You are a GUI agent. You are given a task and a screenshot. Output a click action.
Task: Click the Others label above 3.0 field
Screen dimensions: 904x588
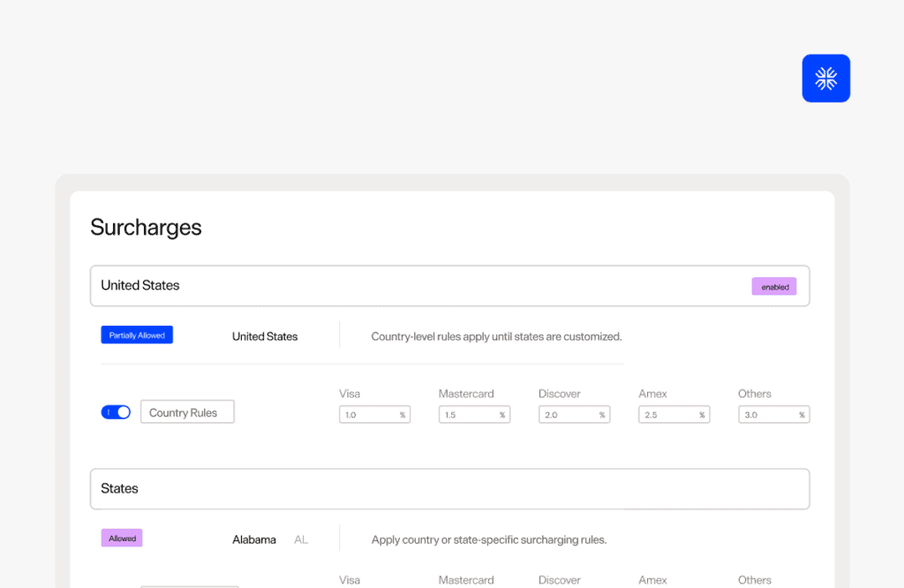pyautogui.click(x=755, y=394)
